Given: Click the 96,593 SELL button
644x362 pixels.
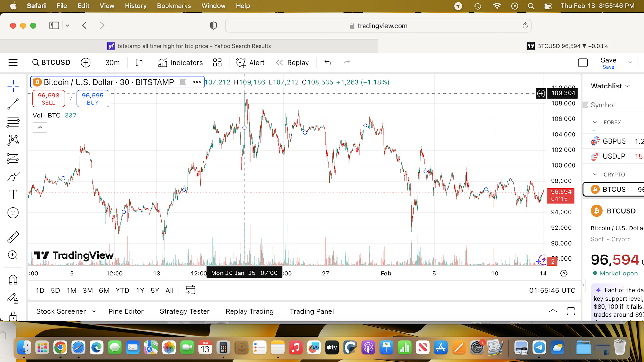Looking at the screenshot, I should tap(49, 98).
